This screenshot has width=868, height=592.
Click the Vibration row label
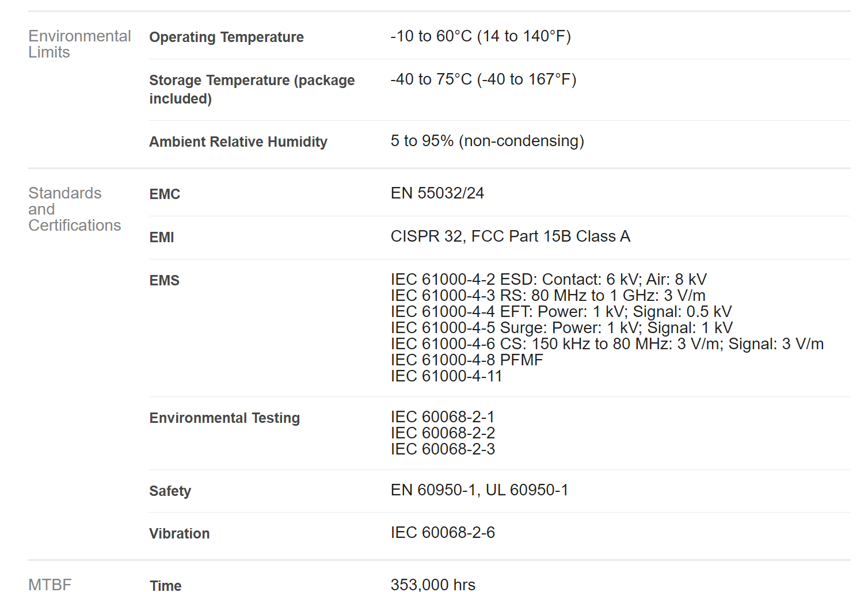tap(179, 534)
